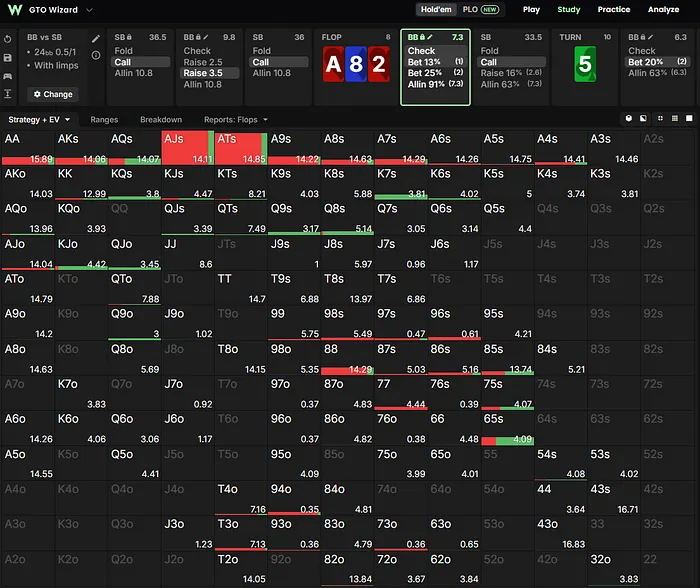Click the BB vs SB title
This screenshot has height=588, width=700.
44,38
